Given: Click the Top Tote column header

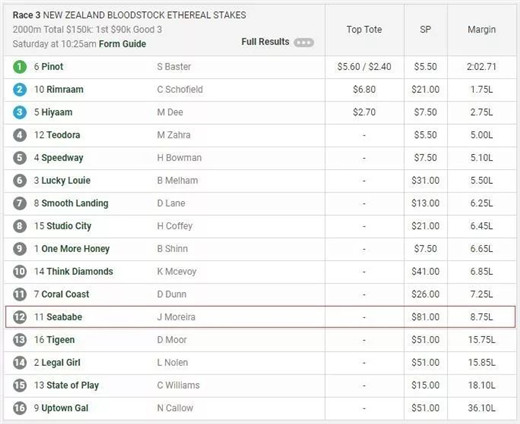Looking at the screenshot, I should (x=364, y=30).
